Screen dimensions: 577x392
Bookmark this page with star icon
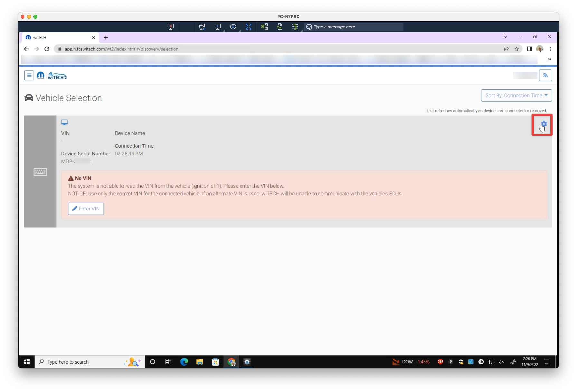517,49
